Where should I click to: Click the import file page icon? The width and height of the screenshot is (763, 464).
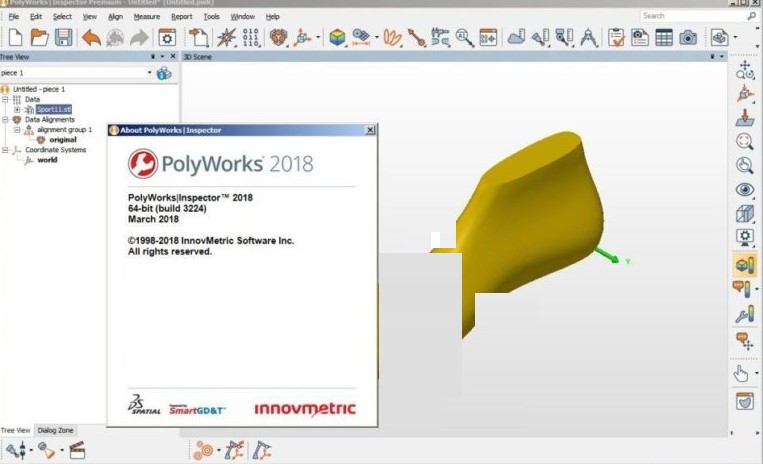(x=199, y=37)
